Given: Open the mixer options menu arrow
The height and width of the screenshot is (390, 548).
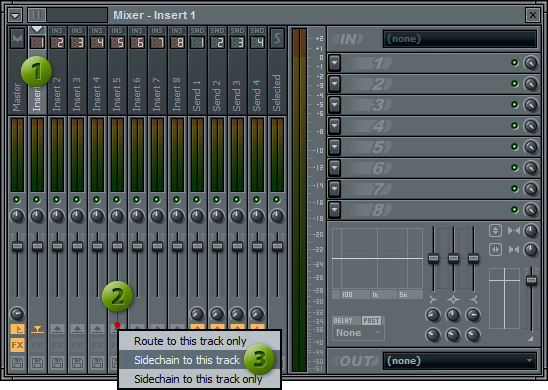Looking at the screenshot, I should (15, 15).
